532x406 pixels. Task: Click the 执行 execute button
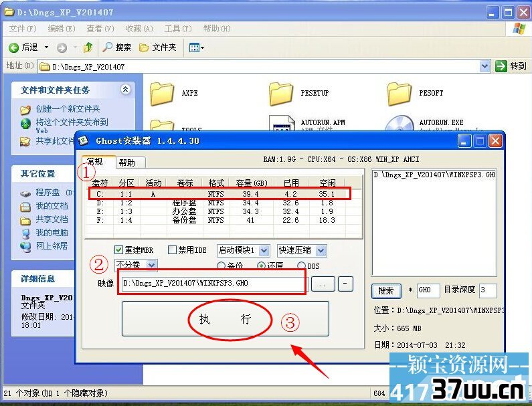[226, 319]
